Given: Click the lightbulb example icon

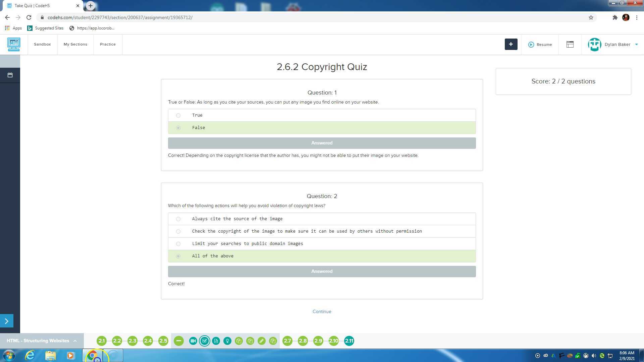Looking at the screenshot, I should (228, 341).
